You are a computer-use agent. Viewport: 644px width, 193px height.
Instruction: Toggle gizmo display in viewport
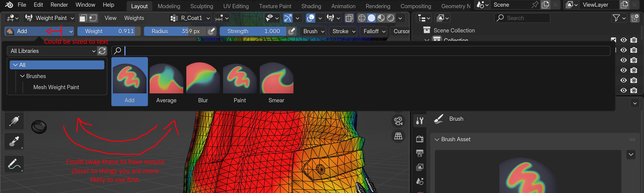(x=288, y=18)
